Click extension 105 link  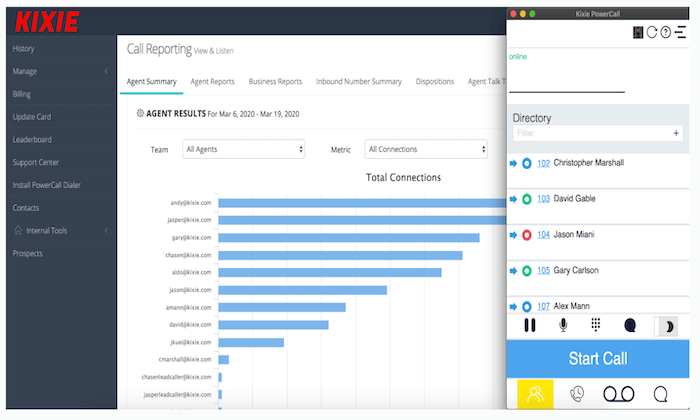(543, 271)
